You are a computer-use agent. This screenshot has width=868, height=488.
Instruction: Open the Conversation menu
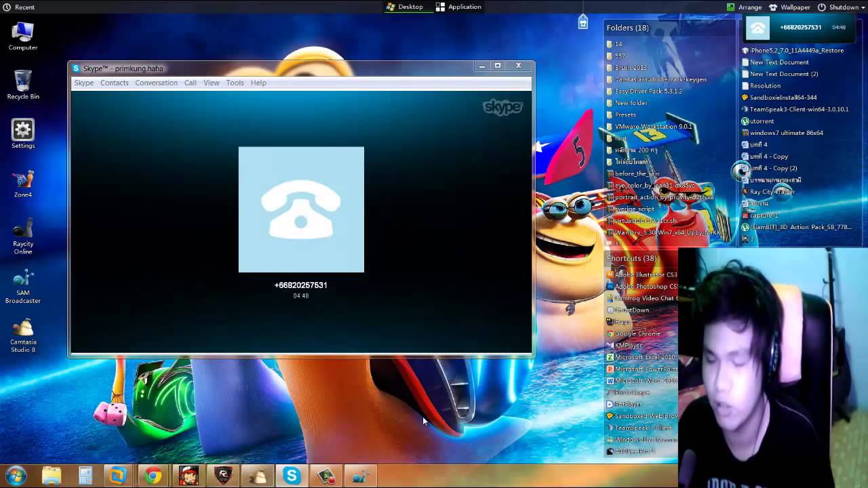[x=156, y=83]
